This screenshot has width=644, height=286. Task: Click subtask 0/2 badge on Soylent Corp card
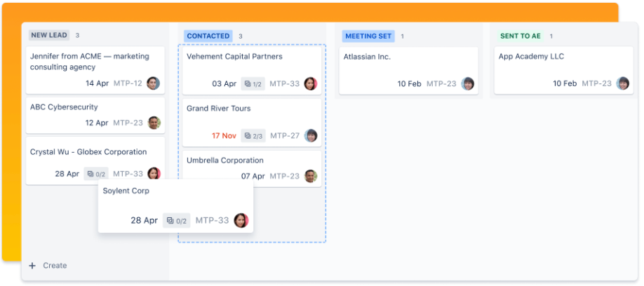[177, 221]
